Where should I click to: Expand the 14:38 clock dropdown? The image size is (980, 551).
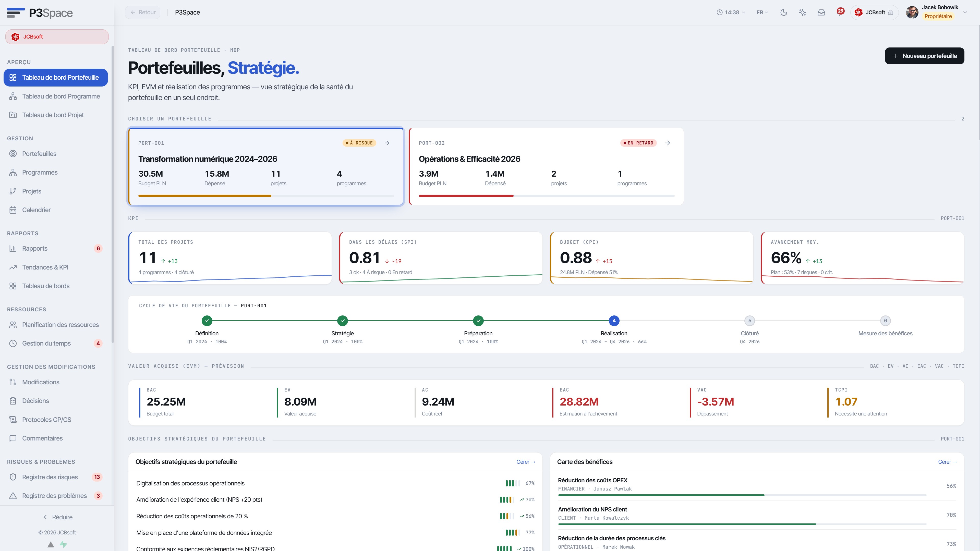pos(731,13)
